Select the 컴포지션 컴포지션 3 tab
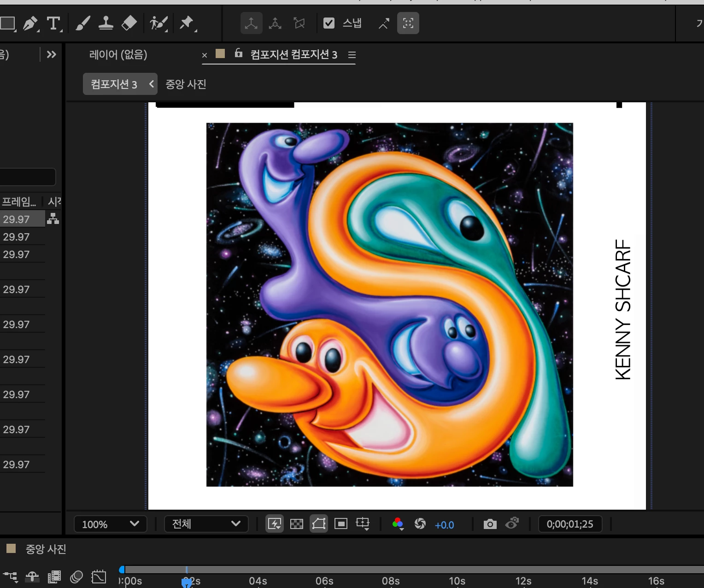 [293, 55]
